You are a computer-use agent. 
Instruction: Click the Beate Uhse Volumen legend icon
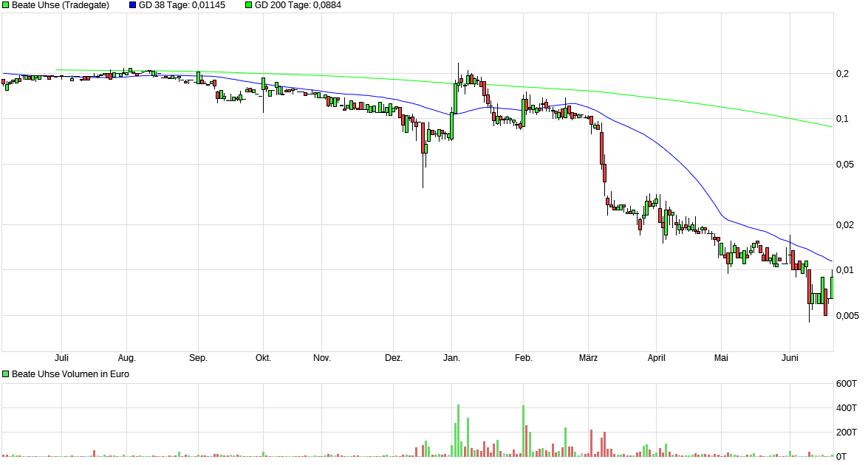pyautogui.click(x=5, y=374)
